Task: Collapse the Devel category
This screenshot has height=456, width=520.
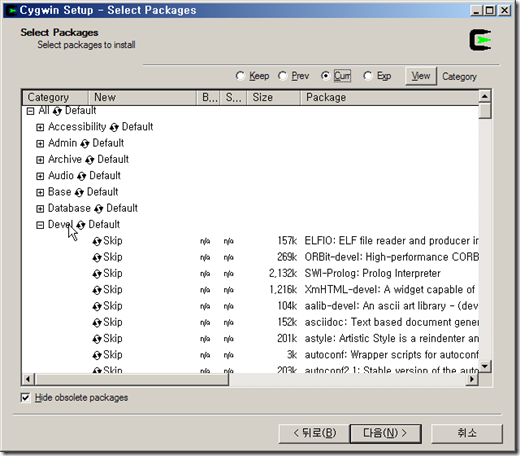Action: click(x=40, y=225)
